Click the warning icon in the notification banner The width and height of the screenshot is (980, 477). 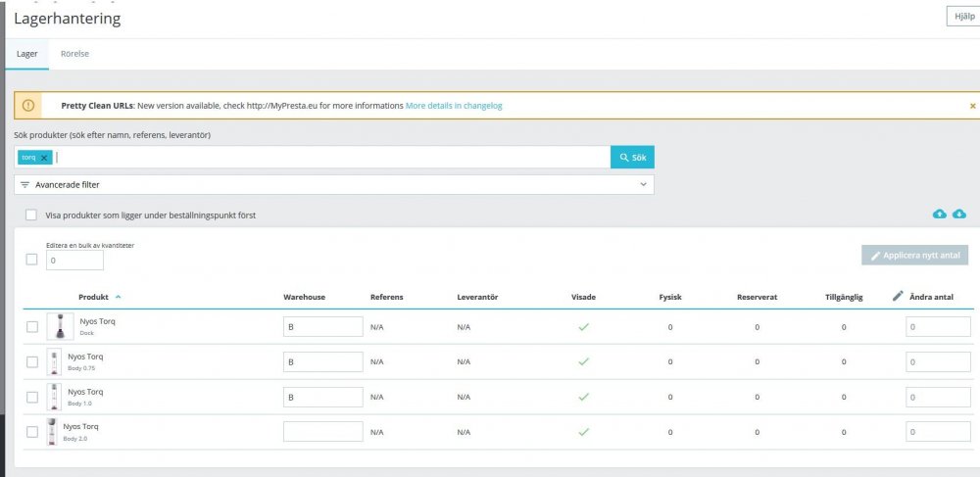(28, 106)
